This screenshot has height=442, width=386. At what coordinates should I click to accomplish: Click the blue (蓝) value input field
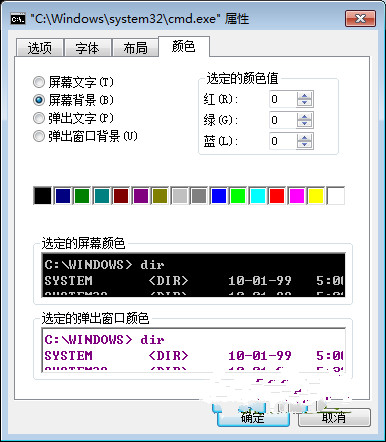(x=283, y=141)
